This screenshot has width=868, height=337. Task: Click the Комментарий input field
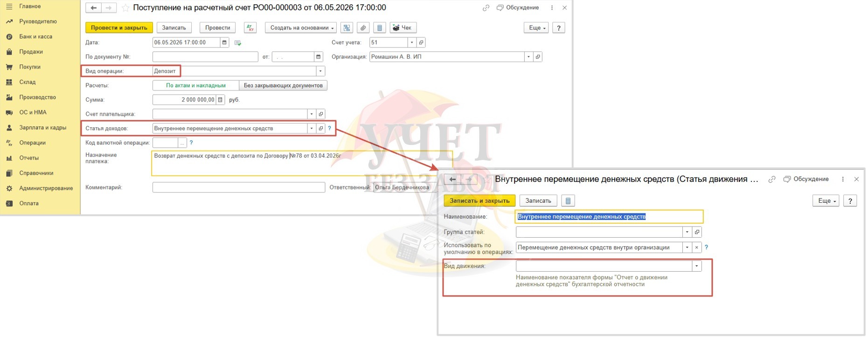[239, 187]
